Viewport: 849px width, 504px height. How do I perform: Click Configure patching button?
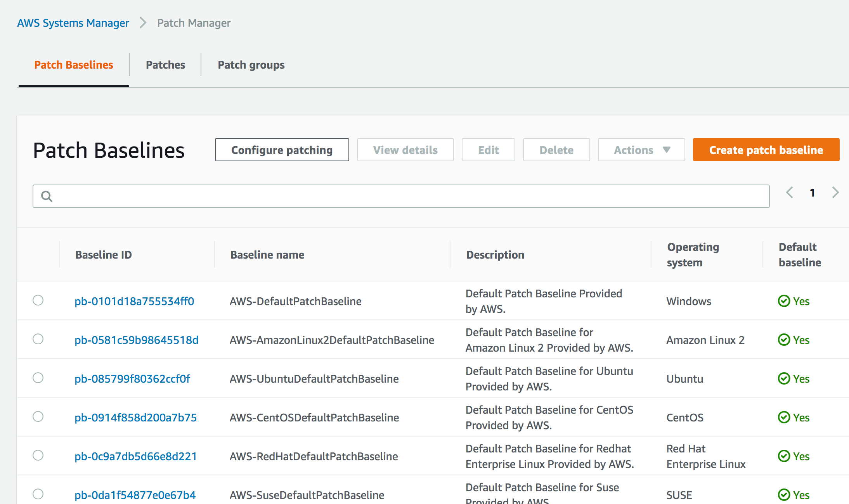[282, 150]
